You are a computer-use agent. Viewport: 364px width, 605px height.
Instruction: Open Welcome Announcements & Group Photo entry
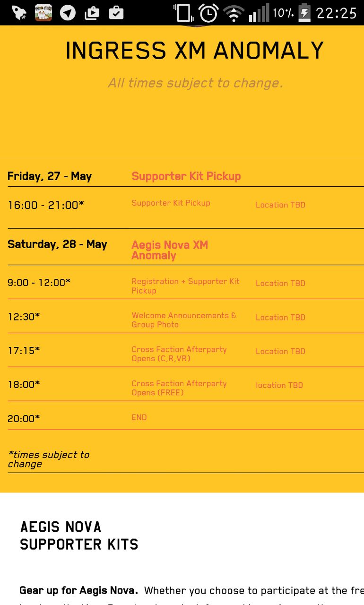click(184, 320)
